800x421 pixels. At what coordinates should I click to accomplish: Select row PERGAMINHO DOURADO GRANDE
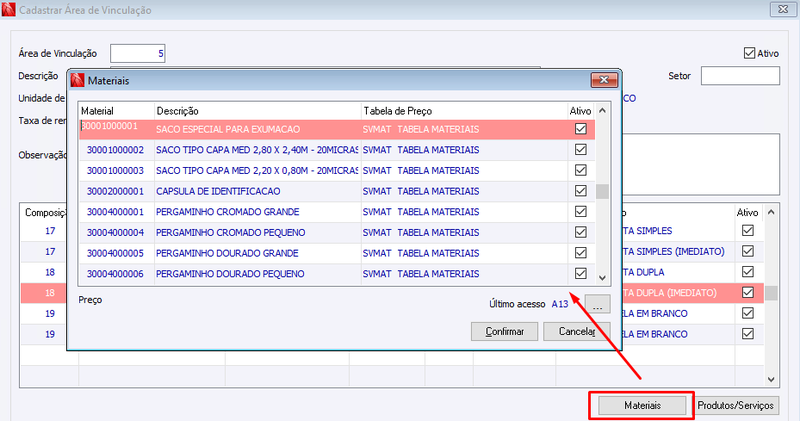[337, 253]
